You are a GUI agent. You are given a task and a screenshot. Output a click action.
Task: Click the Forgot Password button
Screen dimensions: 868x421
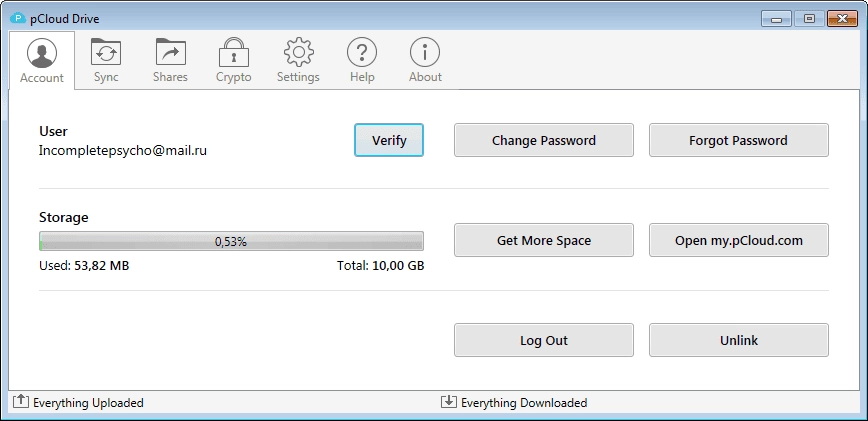pyautogui.click(x=738, y=140)
